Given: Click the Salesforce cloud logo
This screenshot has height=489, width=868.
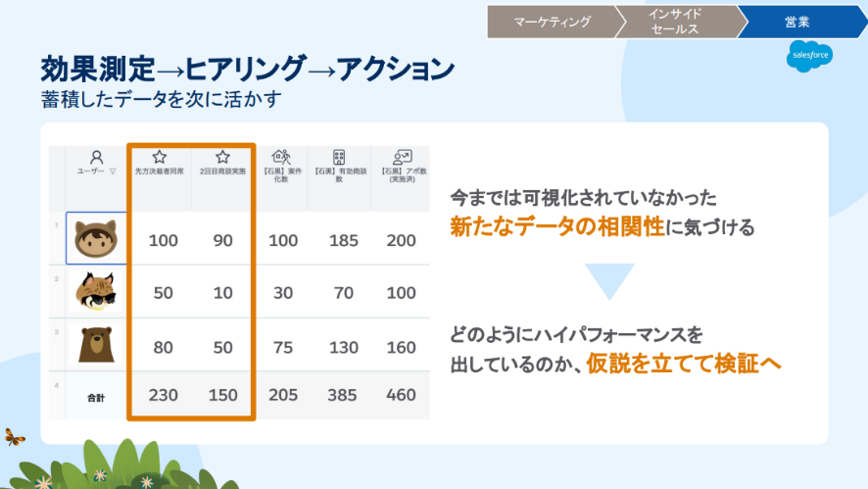Looking at the screenshot, I should (809, 57).
